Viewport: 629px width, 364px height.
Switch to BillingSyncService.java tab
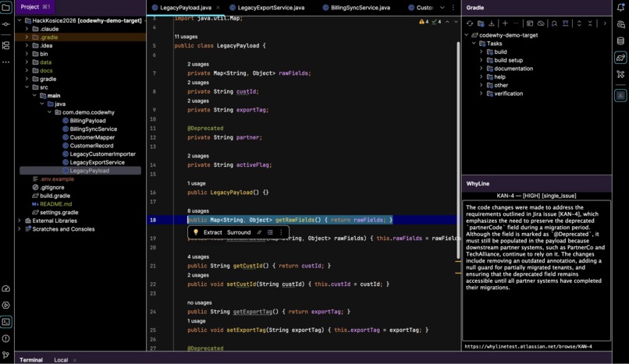click(356, 7)
